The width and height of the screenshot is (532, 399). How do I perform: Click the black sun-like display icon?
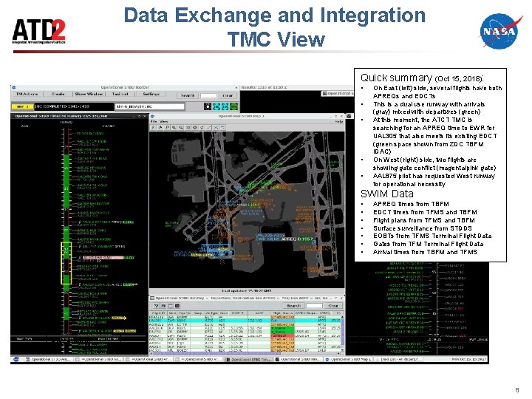[208, 106]
